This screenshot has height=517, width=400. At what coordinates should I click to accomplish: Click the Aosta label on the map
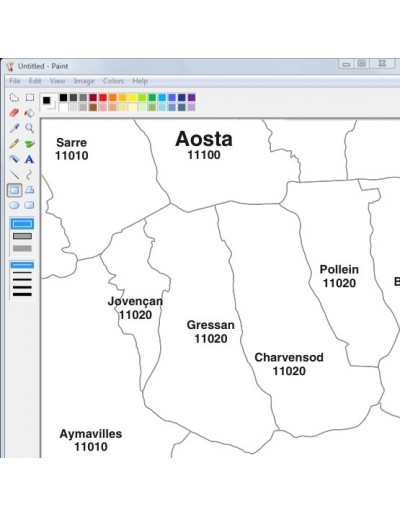coord(204,139)
